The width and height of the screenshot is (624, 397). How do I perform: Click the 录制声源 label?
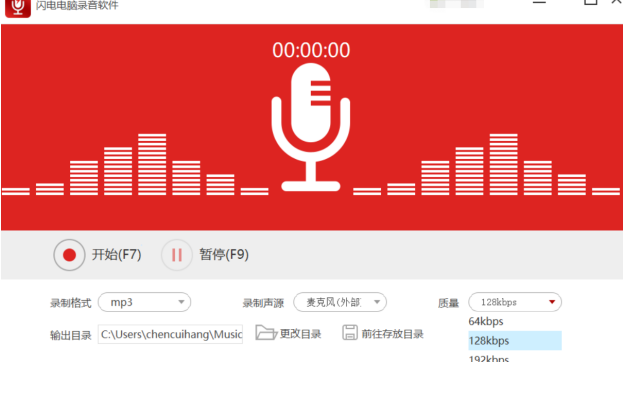coord(263,303)
